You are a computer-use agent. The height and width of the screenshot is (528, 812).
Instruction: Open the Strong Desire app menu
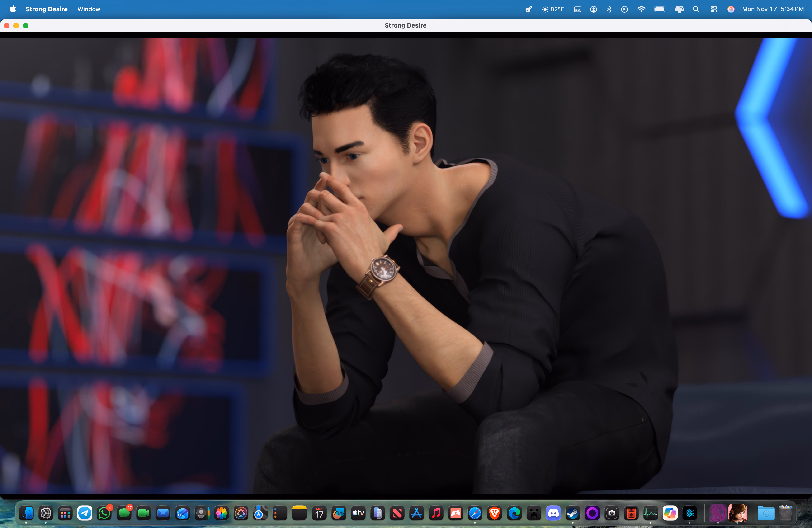point(46,9)
